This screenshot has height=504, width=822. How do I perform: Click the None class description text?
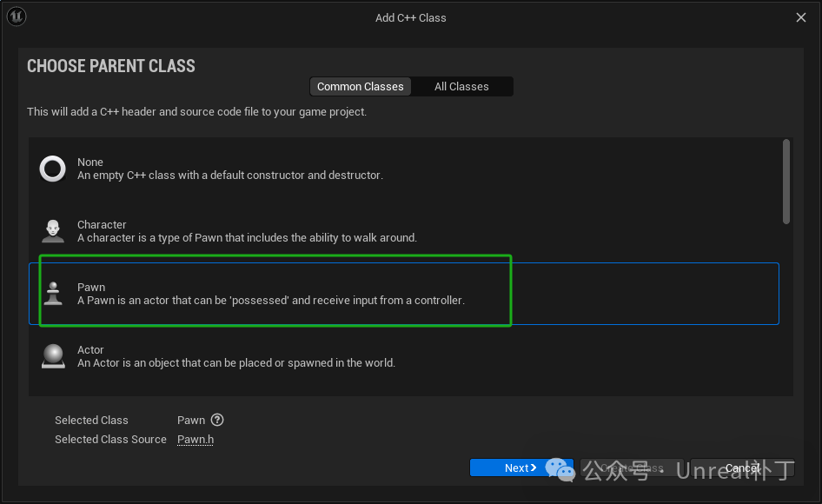click(x=230, y=176)
